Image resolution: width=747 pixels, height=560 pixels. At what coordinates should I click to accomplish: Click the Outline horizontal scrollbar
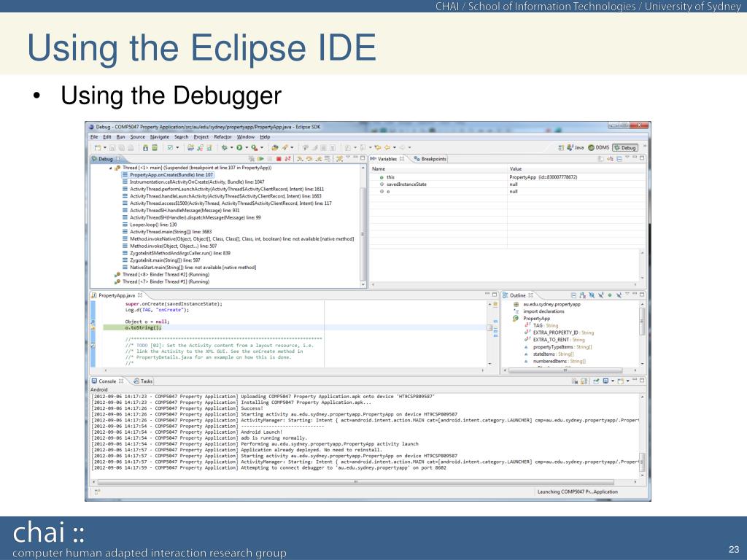565,370
